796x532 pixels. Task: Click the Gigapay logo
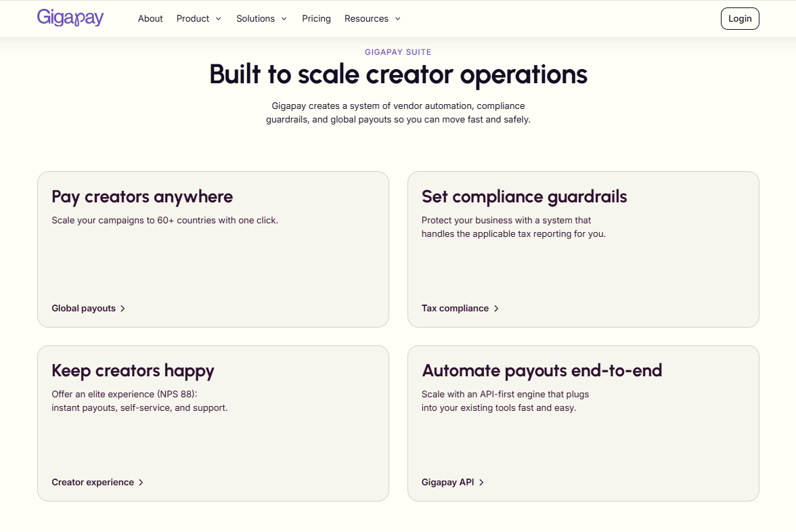[70, 18]
